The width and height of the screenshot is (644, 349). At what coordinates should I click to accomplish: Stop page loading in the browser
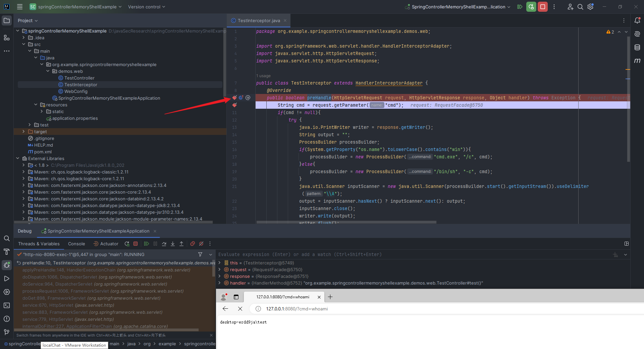coord(240,309)
